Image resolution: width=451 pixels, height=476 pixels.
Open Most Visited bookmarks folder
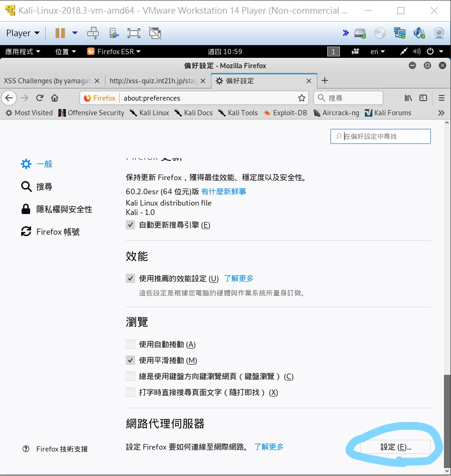click(x=29, y=113)
